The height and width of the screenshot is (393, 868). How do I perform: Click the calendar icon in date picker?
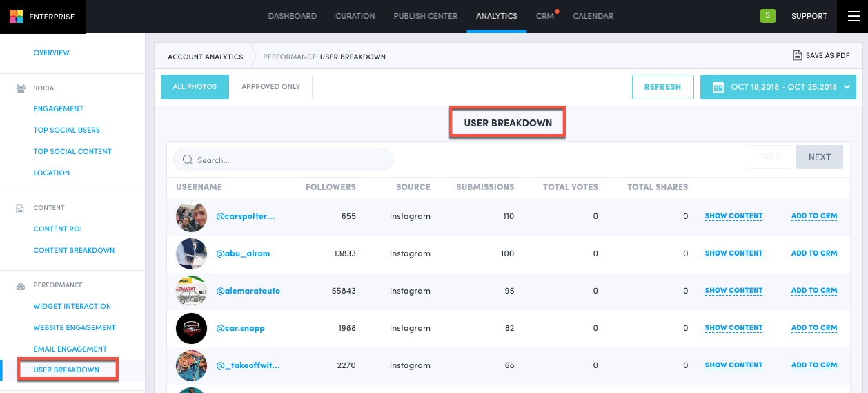click(718, 87)
